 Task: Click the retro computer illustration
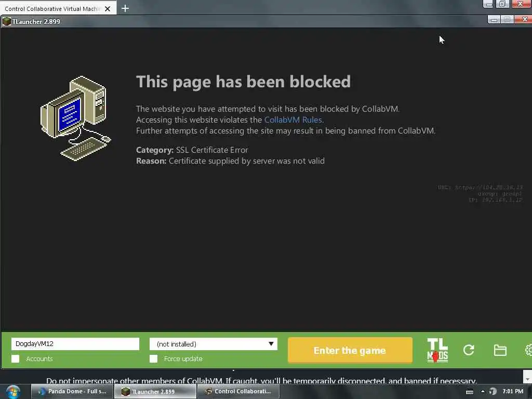tap(76, 118)
